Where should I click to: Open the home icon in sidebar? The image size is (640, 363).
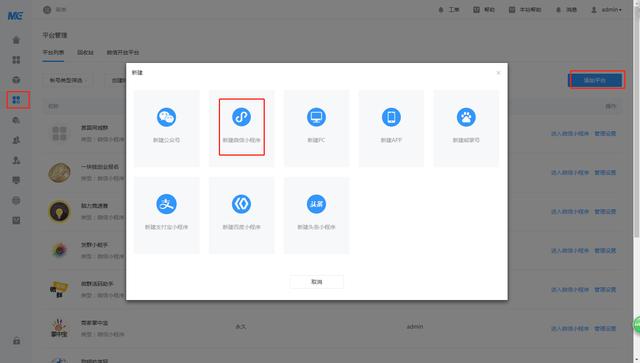point(16,40)
